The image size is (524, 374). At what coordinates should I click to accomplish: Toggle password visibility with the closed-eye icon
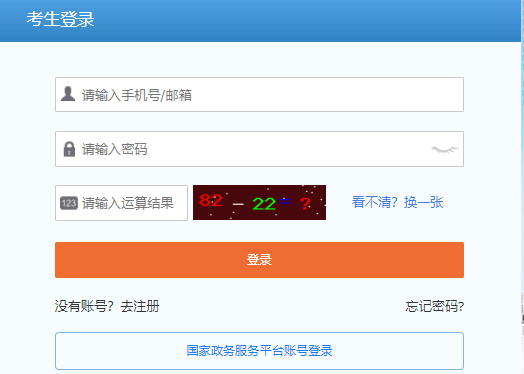444,149
